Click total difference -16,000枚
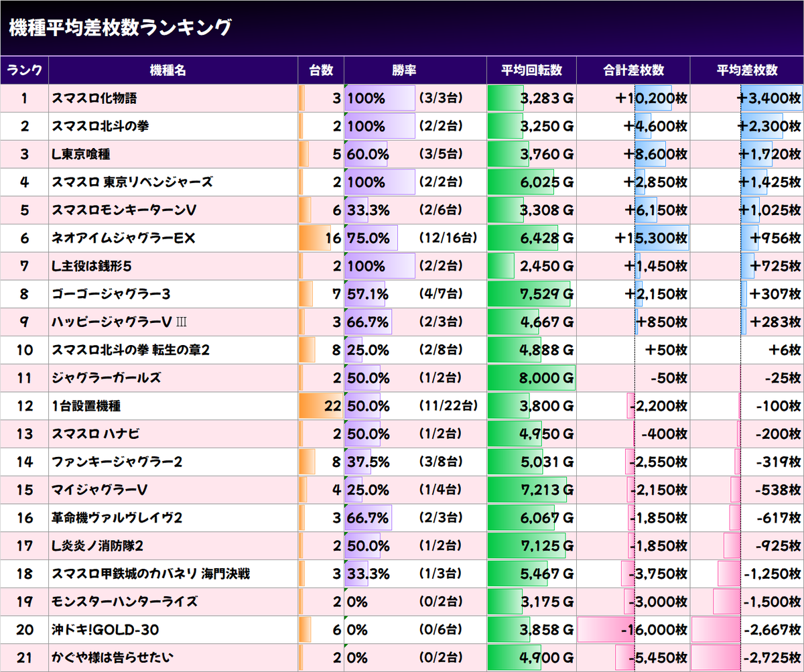Image resolution: width=804 pixels, height=672 pixels. click(x=653, y=630)
